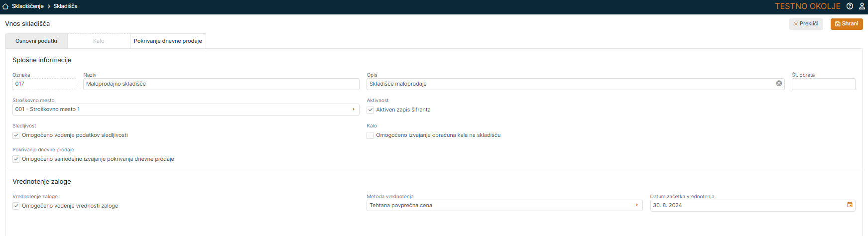Uncheck Aktiven zapis šifranta checkbox
The image size is (868, 236).
click(x=371, y=110)
